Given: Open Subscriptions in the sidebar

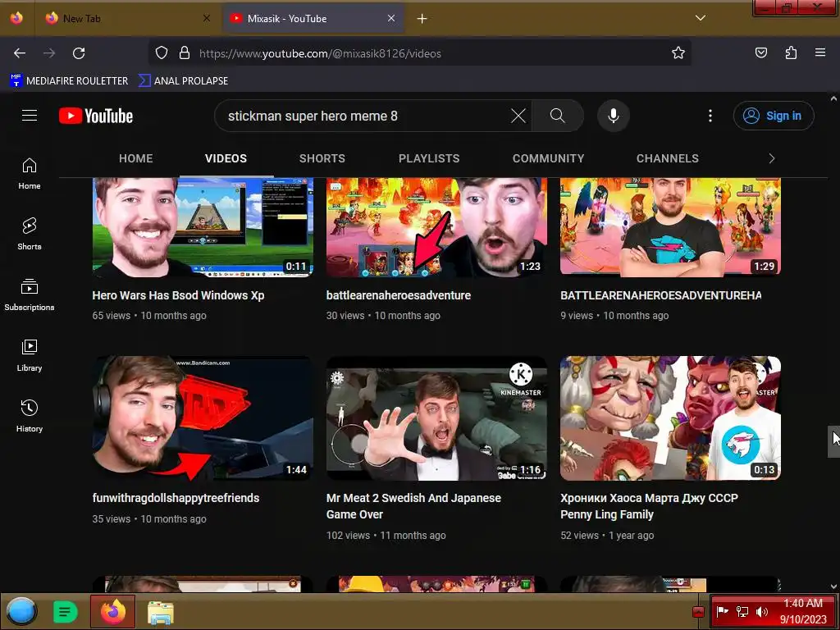Looking at the screenshot, I should 30,294.
